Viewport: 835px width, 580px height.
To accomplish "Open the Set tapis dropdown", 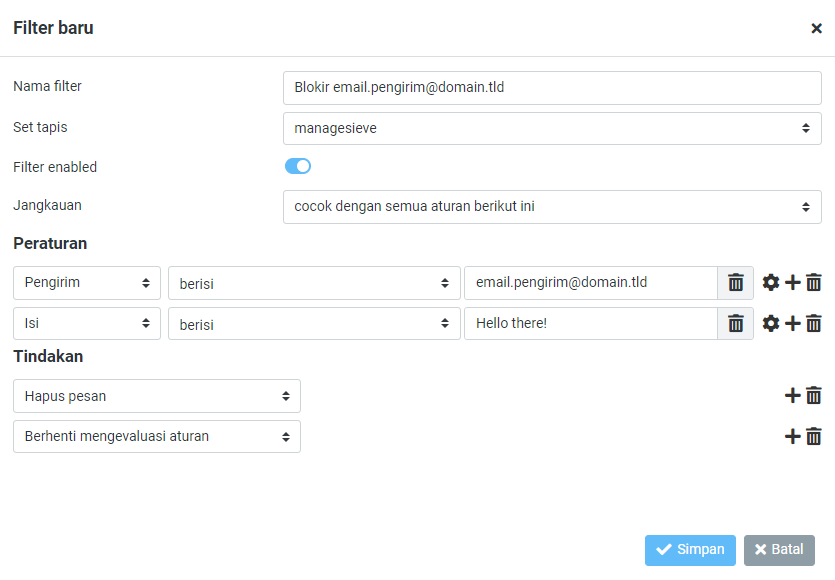I will 552,128.
